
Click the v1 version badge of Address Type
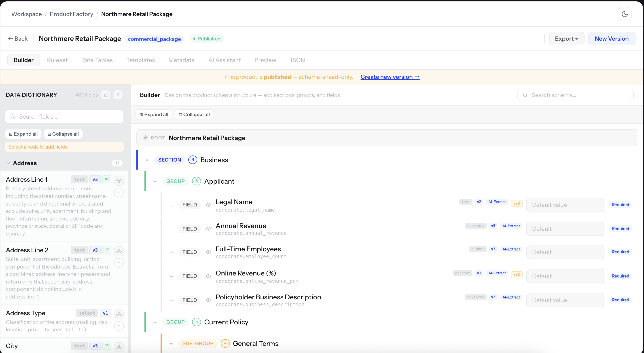pos(106,313)
